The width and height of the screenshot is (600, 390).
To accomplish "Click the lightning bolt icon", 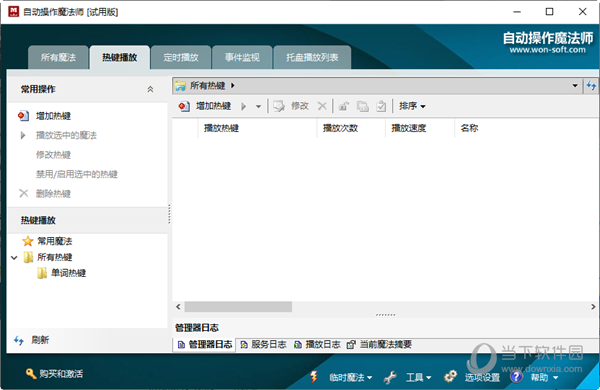I will pos(314,377).
